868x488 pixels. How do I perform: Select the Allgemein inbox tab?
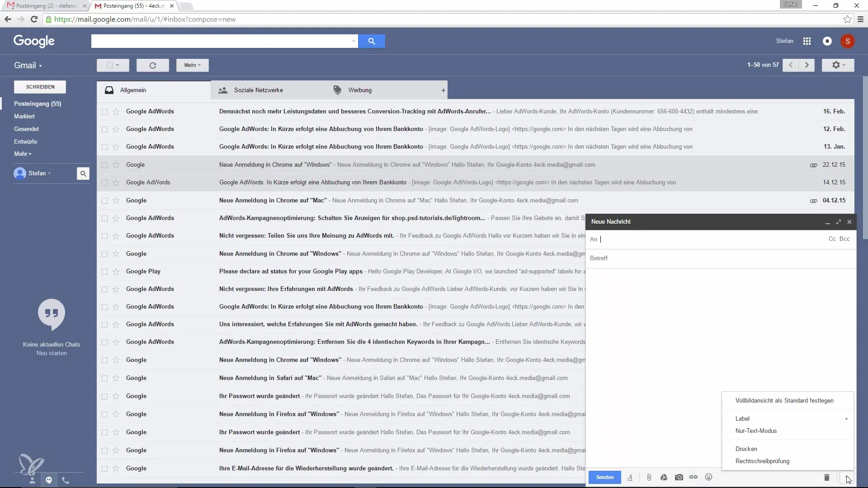click(154, 90)
